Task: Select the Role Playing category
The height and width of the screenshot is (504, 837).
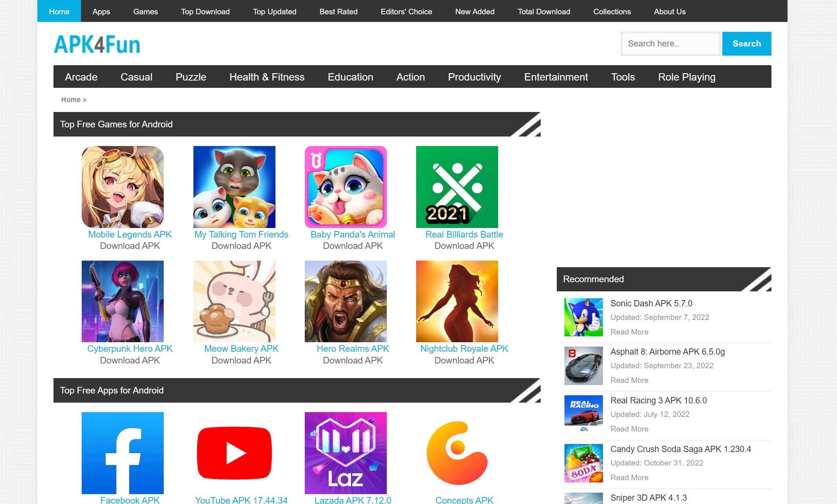Action: coord(686,76)
